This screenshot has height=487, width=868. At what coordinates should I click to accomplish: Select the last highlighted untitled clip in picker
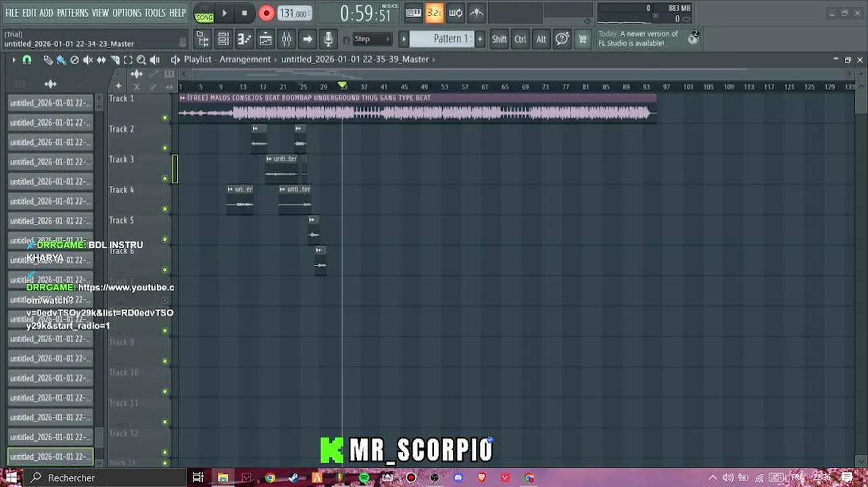coord(50,457)
